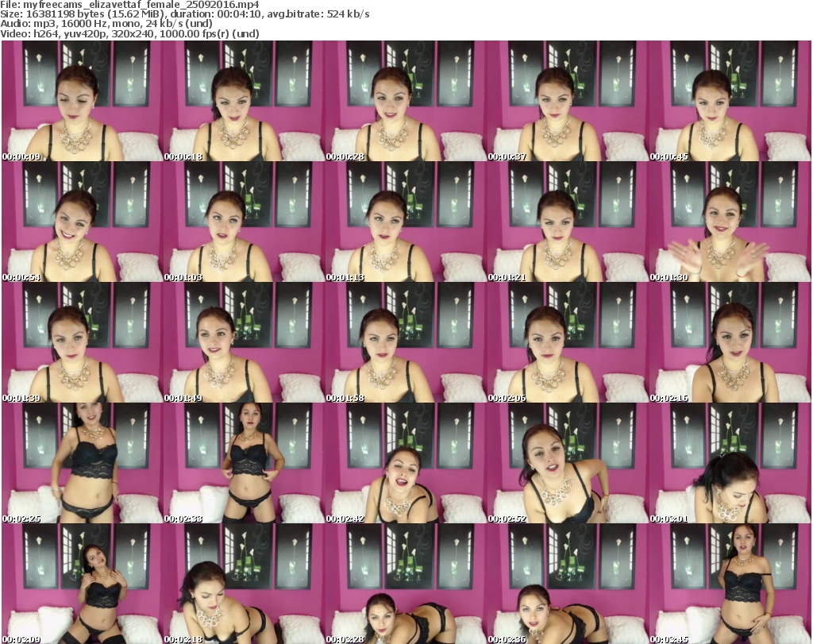
Task: Select the frame at 00:01:39
Action: [x=82, y=342]
